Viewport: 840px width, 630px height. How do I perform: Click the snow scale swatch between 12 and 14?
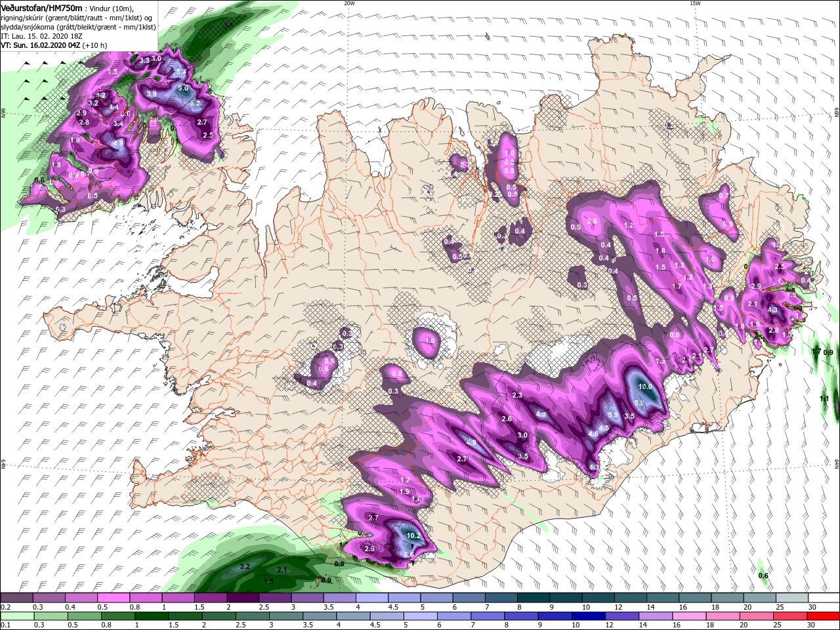pyautogui.click(x=629, y=598)
